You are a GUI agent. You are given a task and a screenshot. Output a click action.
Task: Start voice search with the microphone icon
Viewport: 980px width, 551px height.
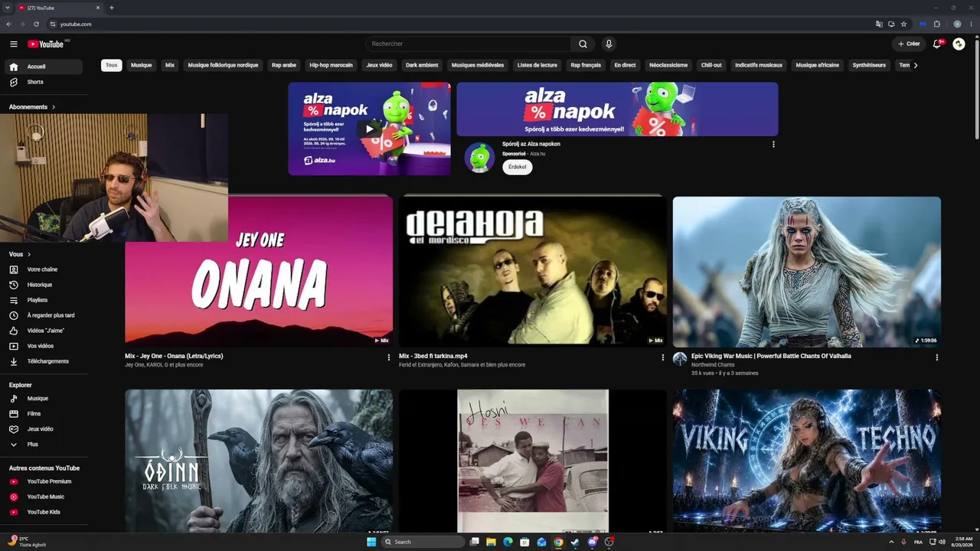click(609, 44)
